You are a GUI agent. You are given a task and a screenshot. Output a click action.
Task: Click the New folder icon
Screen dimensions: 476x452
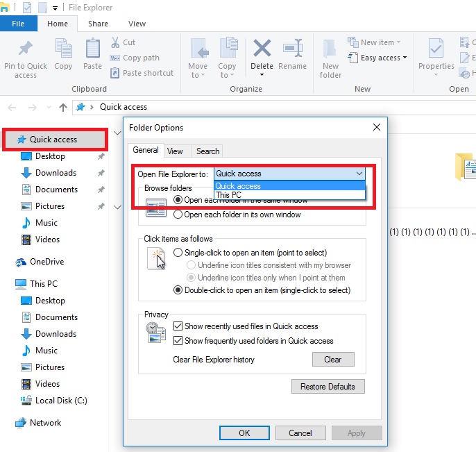(x=330, y=49)
